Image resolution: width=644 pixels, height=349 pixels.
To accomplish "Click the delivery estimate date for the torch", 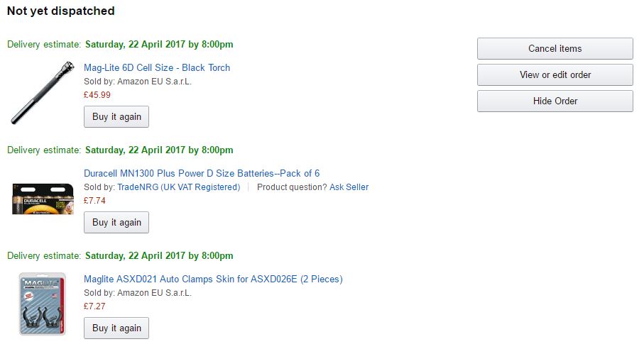I will (159, 45).
